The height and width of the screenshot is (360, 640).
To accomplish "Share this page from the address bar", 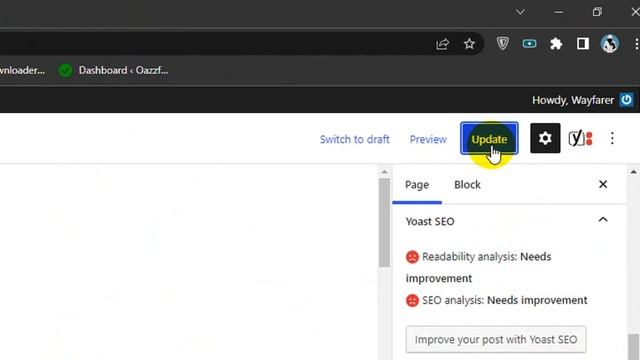I will [442, 44].
